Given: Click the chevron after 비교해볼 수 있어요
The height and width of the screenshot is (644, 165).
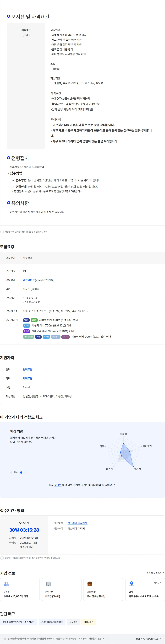Looking at the screenshot, I should pos(115,485).
